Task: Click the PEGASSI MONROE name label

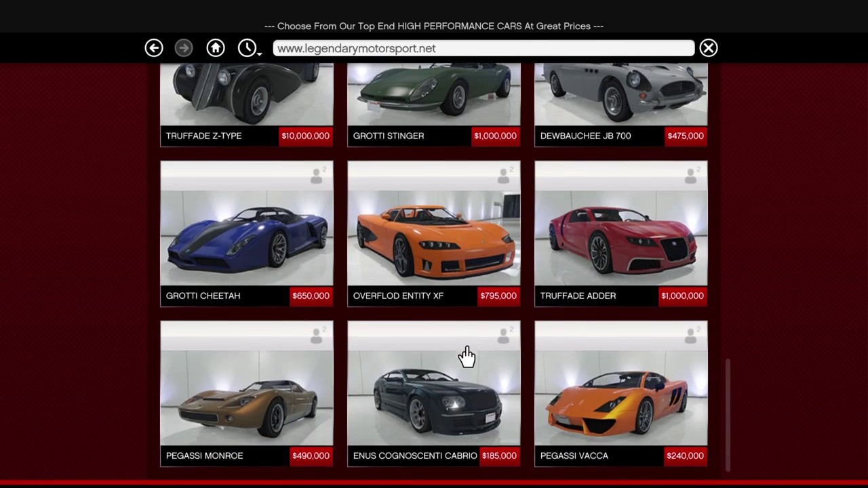Action: (x=204, y=455)
